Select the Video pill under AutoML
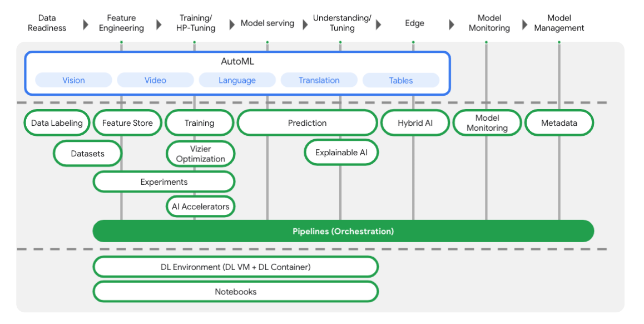The image size is (644, 324). tap(155, 80)
